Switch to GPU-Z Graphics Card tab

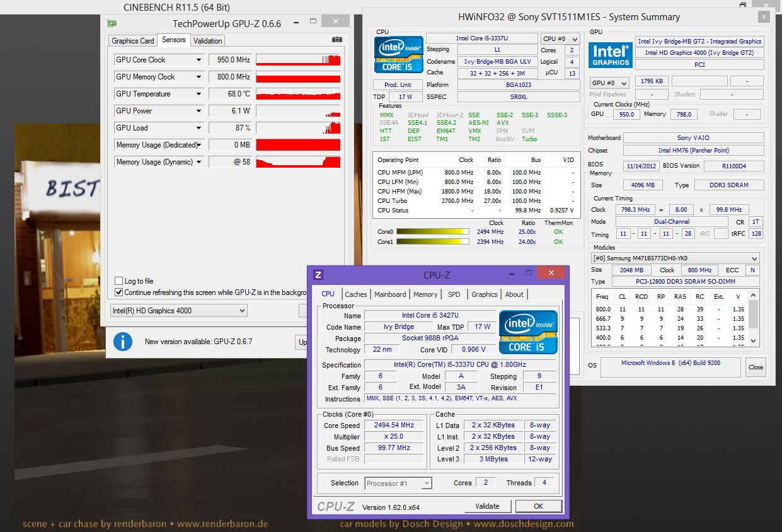coord(133,41)
